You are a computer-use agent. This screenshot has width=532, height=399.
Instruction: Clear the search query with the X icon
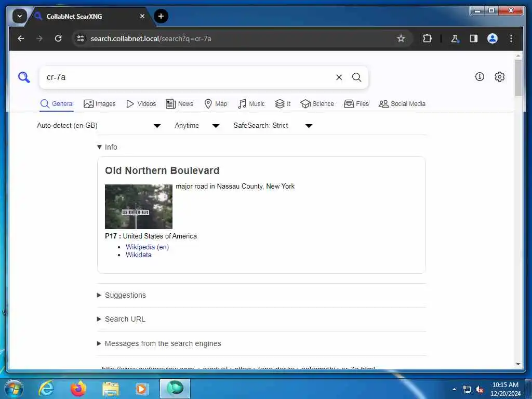pos(339,77)
